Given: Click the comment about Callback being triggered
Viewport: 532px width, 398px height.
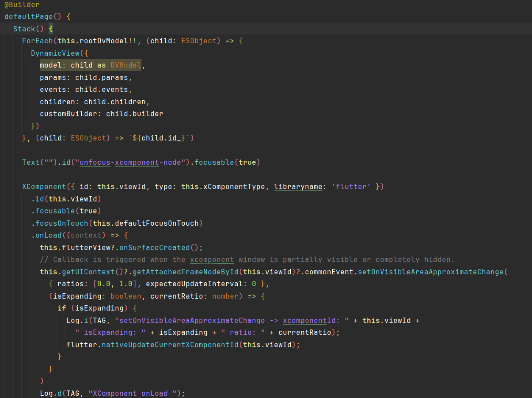Looking at the screenshot, I should click(247, 259).
